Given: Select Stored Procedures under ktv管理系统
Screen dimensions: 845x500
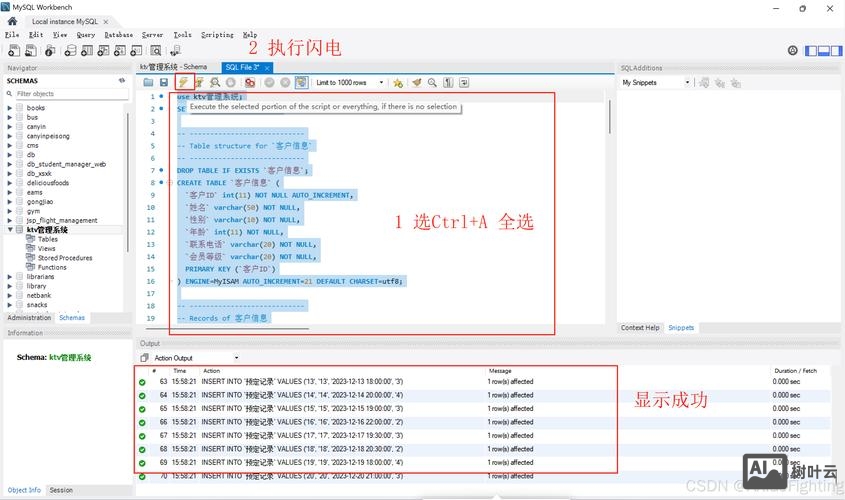Looking at the screenshot, I should click(x=65, y=258).
